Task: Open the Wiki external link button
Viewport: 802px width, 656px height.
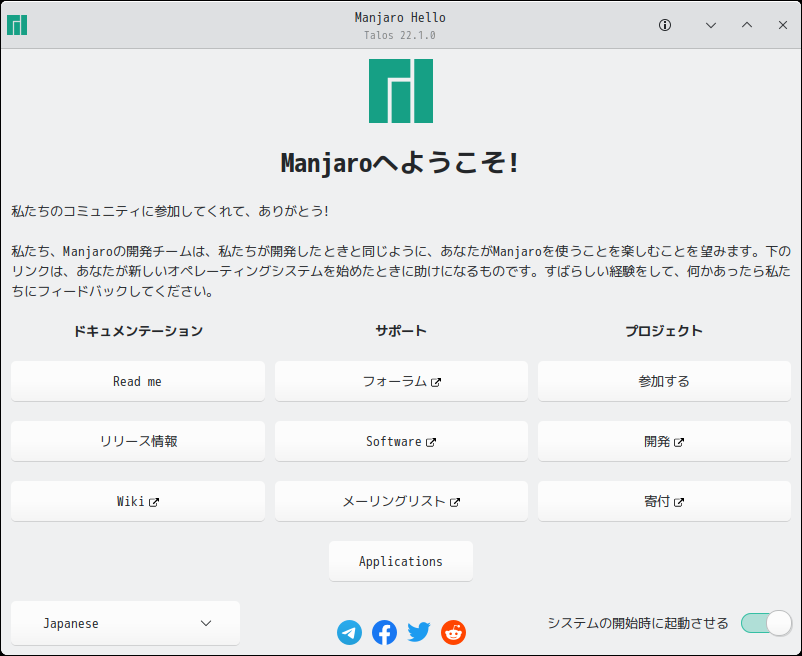Action: click(x=138, y=501)
